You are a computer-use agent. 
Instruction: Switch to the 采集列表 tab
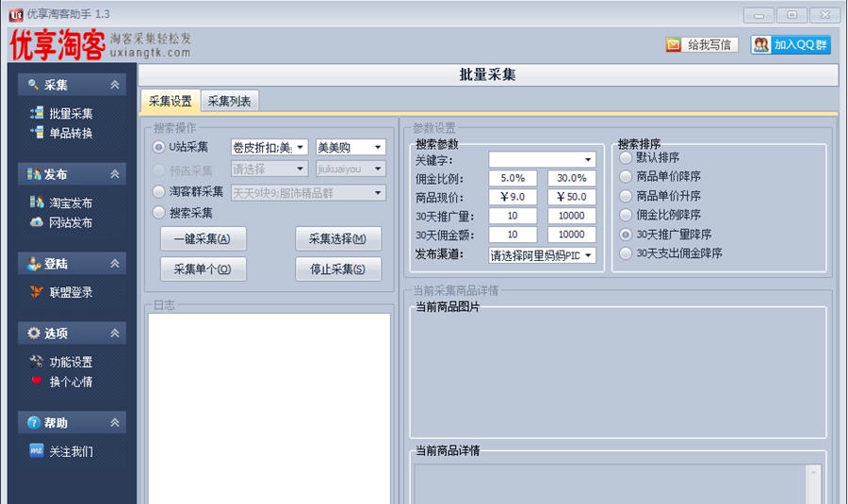click(229, 101)
